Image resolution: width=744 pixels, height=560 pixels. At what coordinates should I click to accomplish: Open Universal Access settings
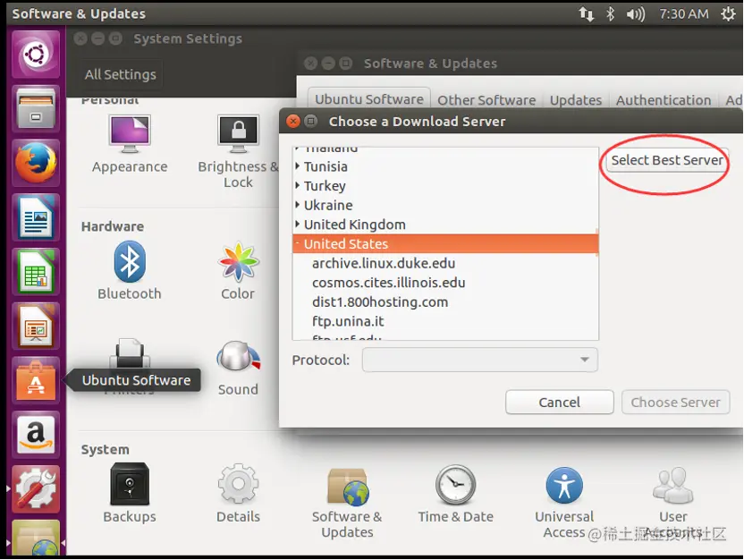point(564,503)
